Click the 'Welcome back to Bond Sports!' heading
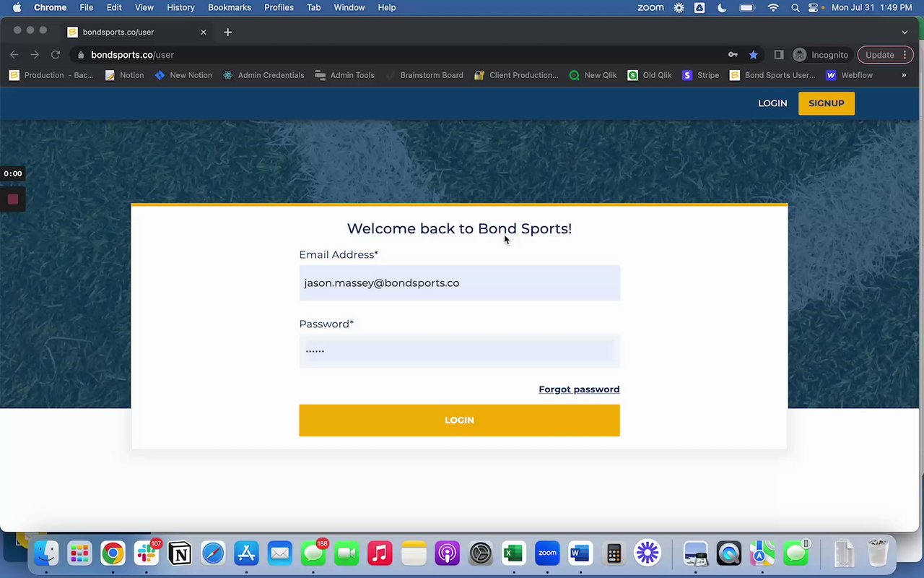 click(x=459, y=228)
